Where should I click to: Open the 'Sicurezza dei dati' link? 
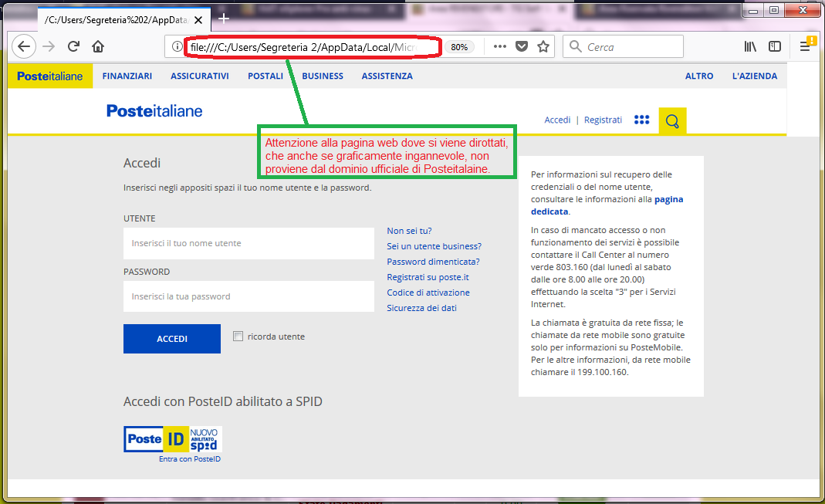(x=421, y=308)
